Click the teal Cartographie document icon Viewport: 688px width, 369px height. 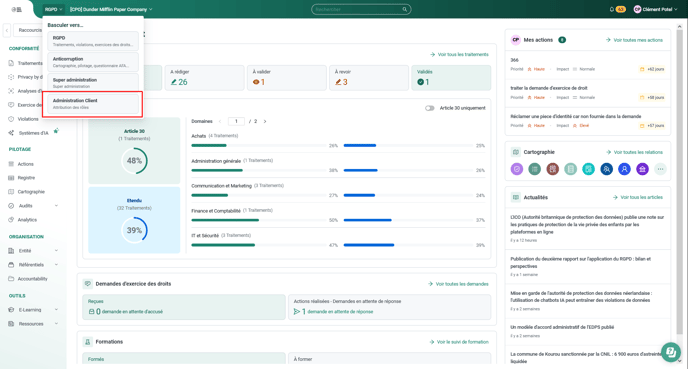click(x=588, y=169)
